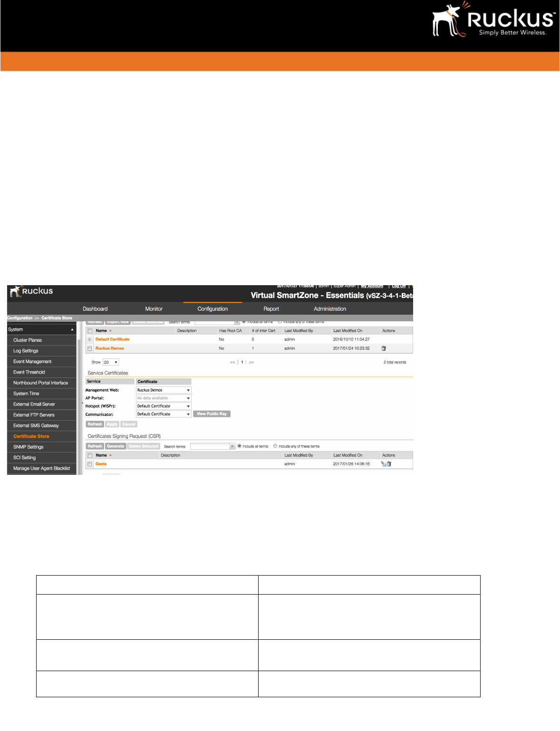Check the Ruckus Demos row checkbox
This screenshot has width=560, height=731.
coord(89,348)
